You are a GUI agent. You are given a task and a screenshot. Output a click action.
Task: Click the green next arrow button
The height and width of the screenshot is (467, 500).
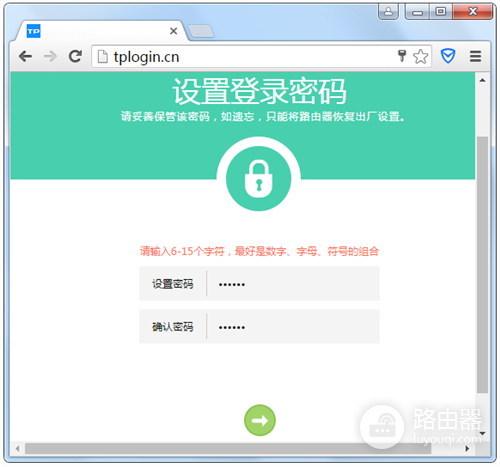pos(260,420)
